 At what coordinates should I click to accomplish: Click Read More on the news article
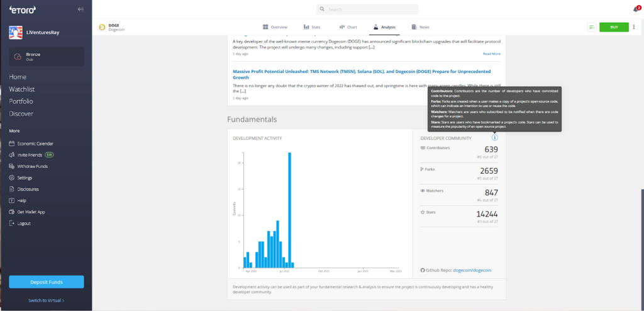coord(492,54)
